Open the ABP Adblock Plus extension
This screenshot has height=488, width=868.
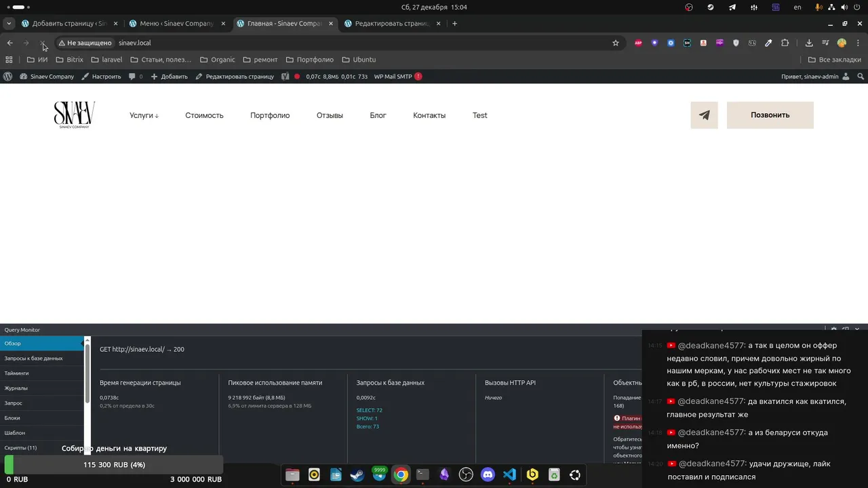tap(638, 43)
